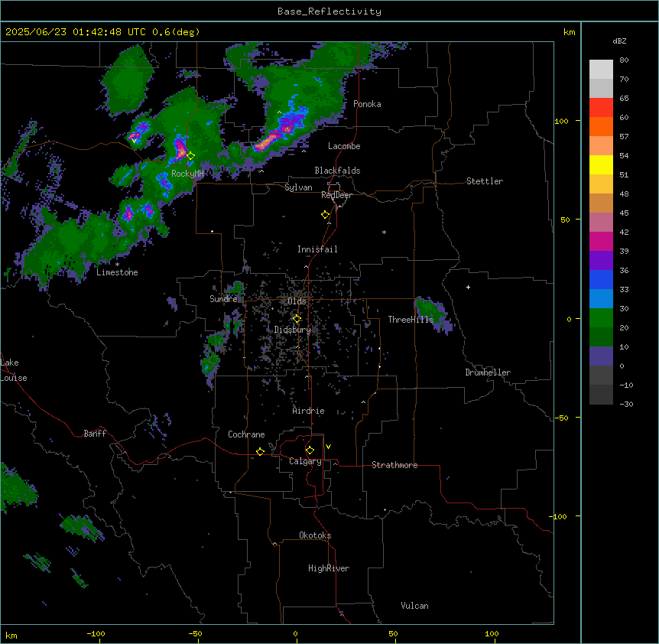Click the Base_Reflectivity title

coord(329,11)
